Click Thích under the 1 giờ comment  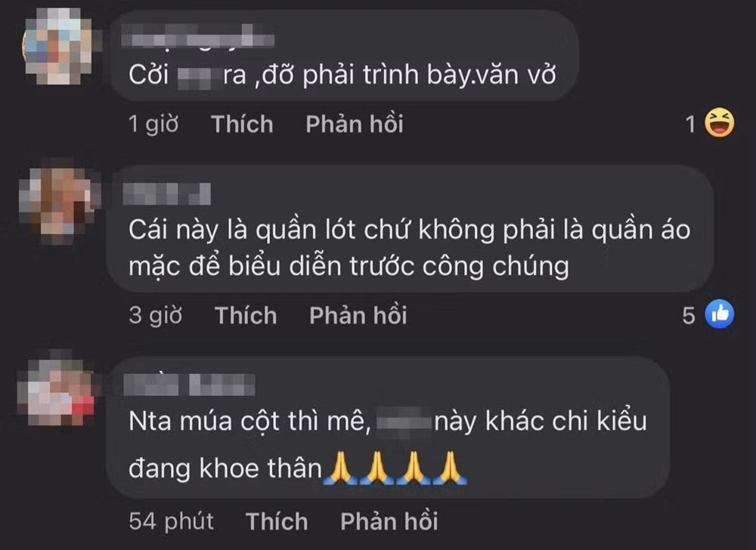242,124
